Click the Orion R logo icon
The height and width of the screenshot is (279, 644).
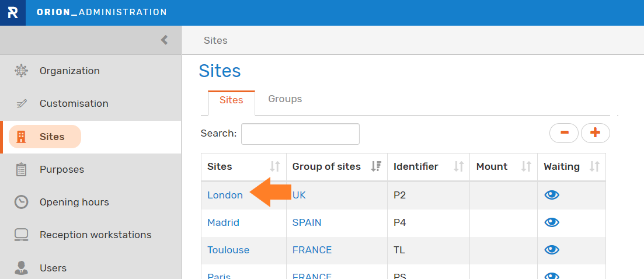tap(13, 13)
